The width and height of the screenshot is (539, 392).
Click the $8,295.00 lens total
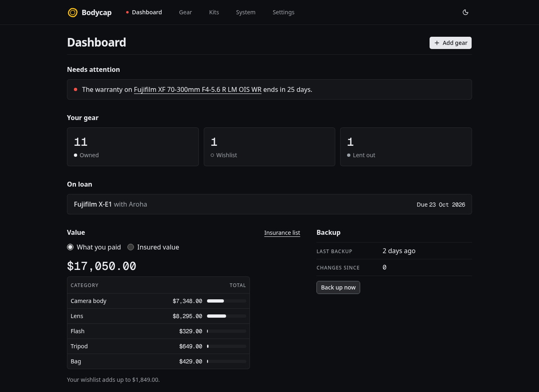tap(187, 316)
